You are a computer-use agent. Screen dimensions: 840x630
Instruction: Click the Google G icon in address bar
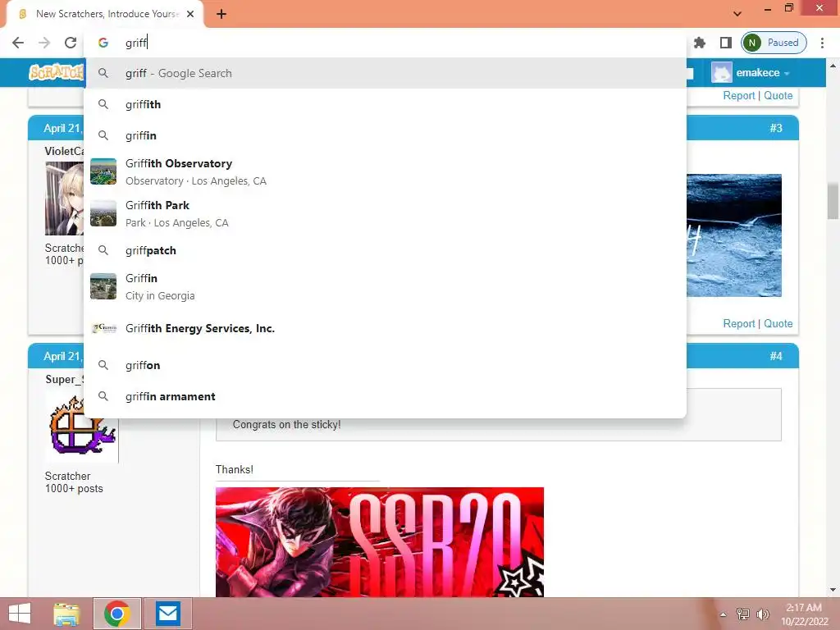click(103, 43)
